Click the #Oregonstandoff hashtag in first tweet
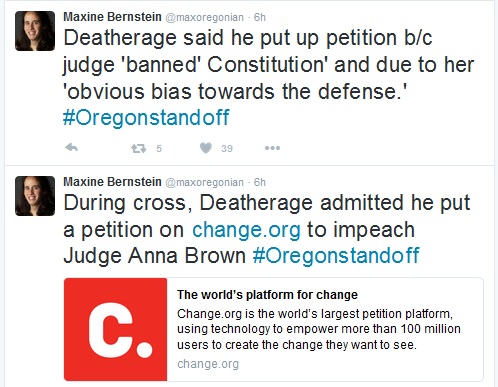 coord(146,118)
